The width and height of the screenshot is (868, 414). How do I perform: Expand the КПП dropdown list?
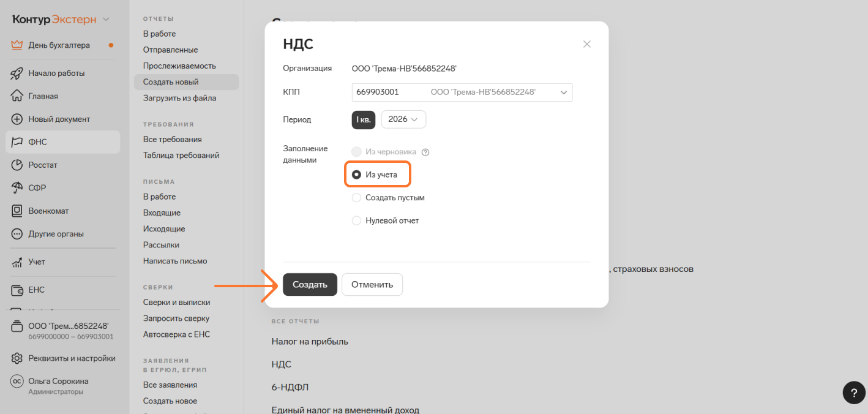point(563,92)
